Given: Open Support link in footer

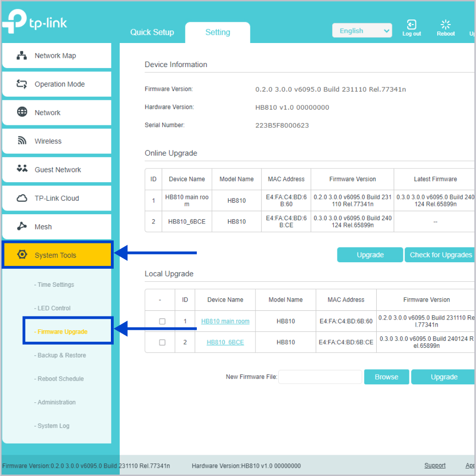Looking at the screenshot, I should click(435, 465).
